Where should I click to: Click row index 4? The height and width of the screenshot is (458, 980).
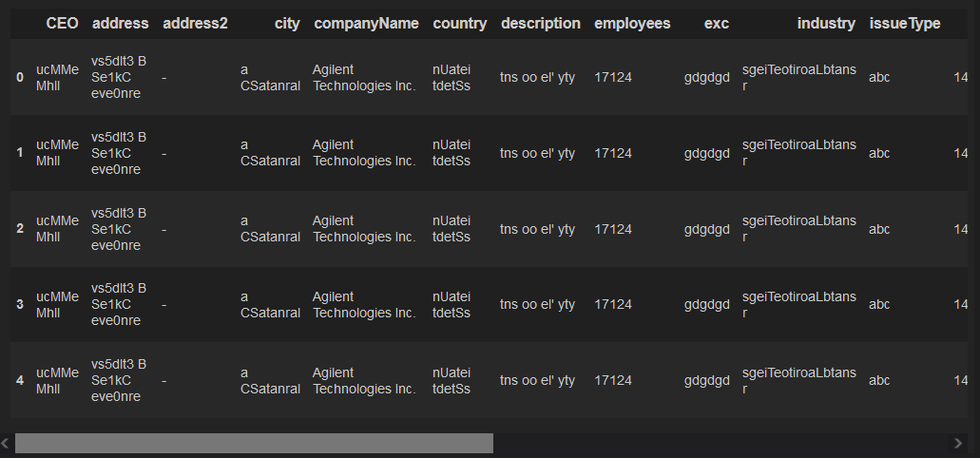click(20, 380)
